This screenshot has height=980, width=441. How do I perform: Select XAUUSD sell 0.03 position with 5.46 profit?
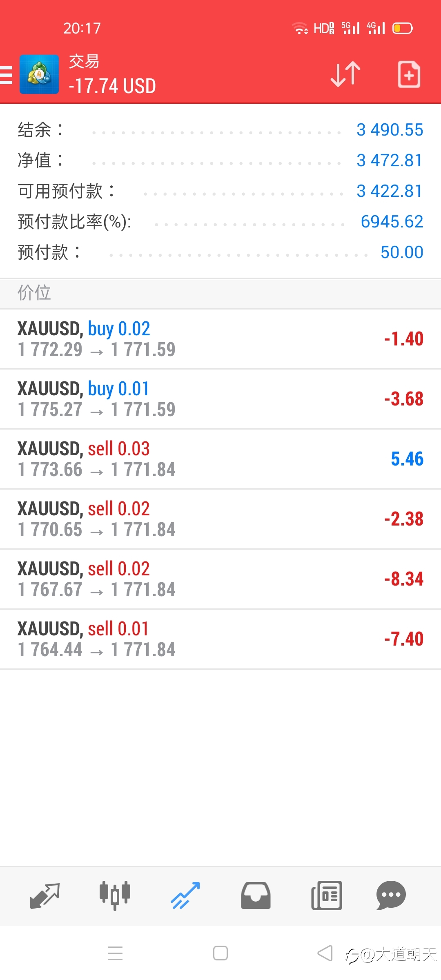(x=220, y=459)
